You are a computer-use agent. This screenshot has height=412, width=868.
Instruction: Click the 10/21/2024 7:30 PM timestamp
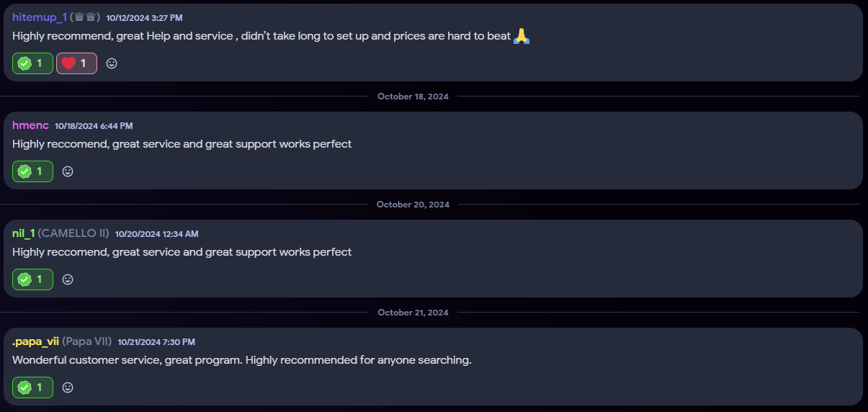(156, 342)
